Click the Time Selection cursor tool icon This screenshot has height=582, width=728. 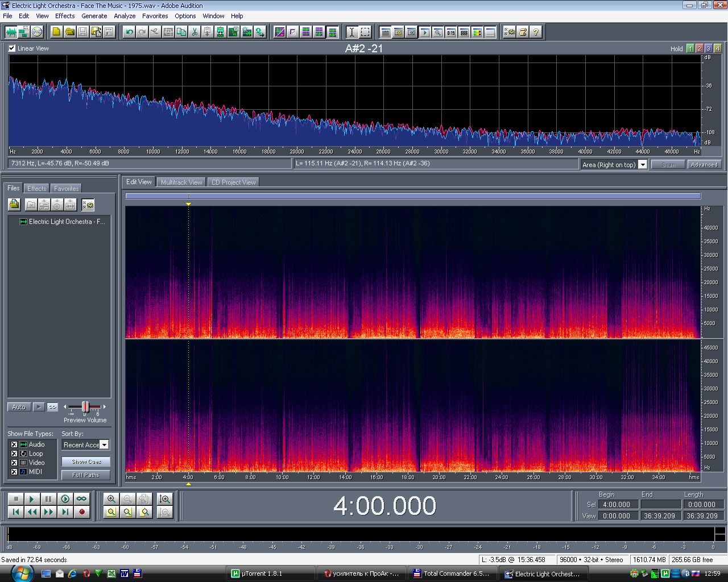coord(351,32)
